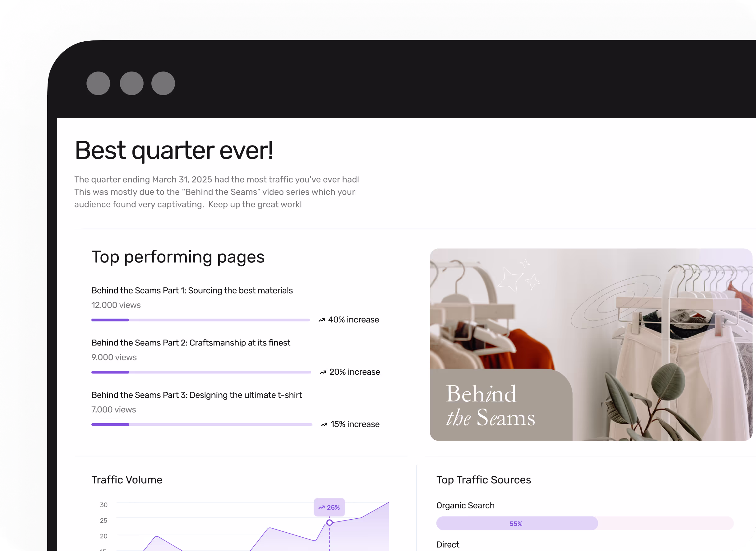This screenshot has width=756, height=551.
Task: Click the 20 y-axis label on chart
Action: [104, 536]
